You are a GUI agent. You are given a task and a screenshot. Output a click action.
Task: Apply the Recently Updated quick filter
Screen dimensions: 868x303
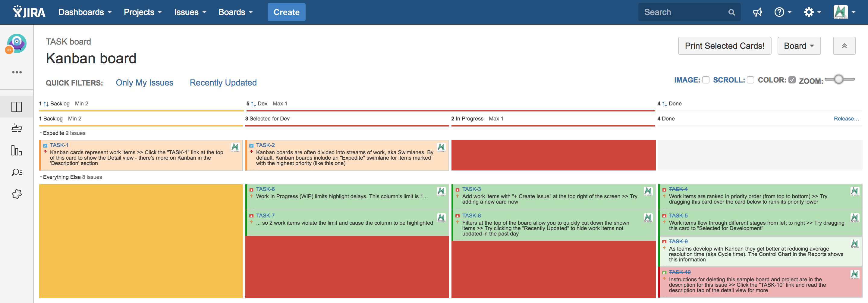click(223, 83)
